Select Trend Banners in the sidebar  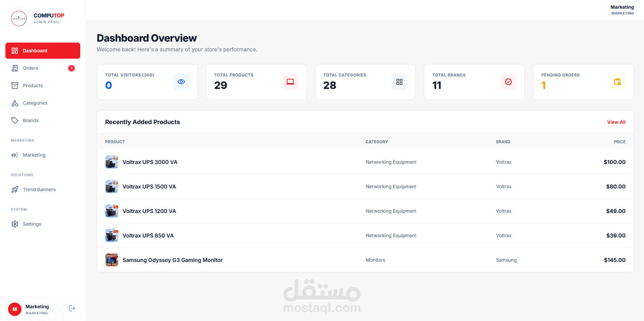pos(43,190)
